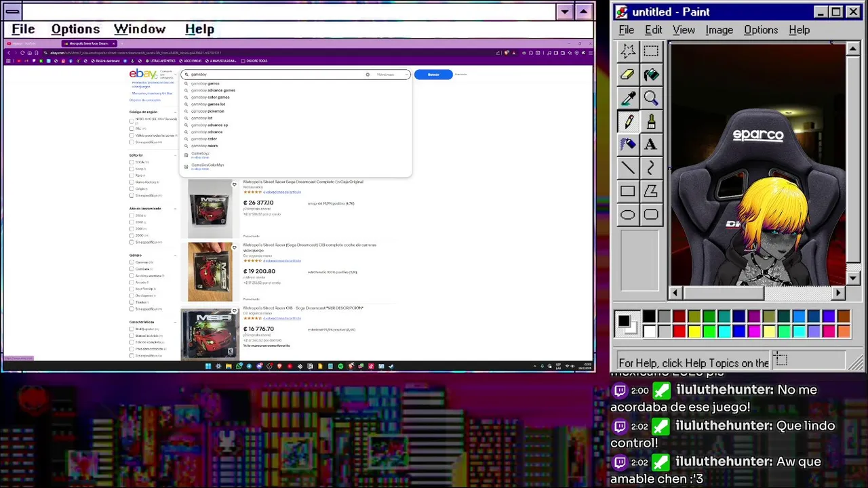The width and height of the screenshot is (868, 488).
Task: Select the 'gameboy pokemon' suggestion
Action: click(208, 111)
